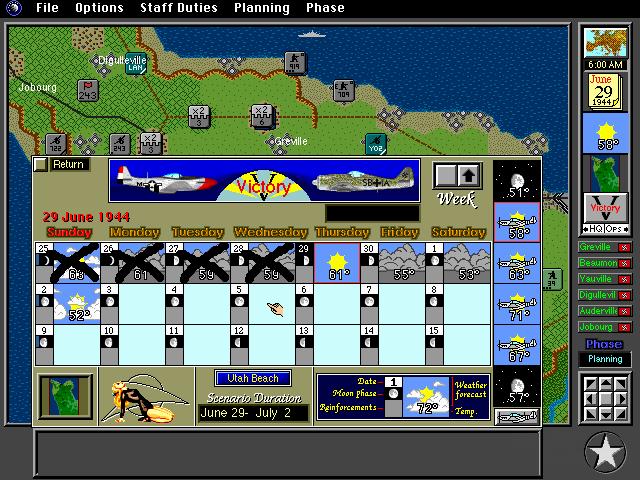Viewport: 640px width, 480px height.
Task: Click the black field under the Victory banner
Action: pyautogui.click(x=372, y=213)
